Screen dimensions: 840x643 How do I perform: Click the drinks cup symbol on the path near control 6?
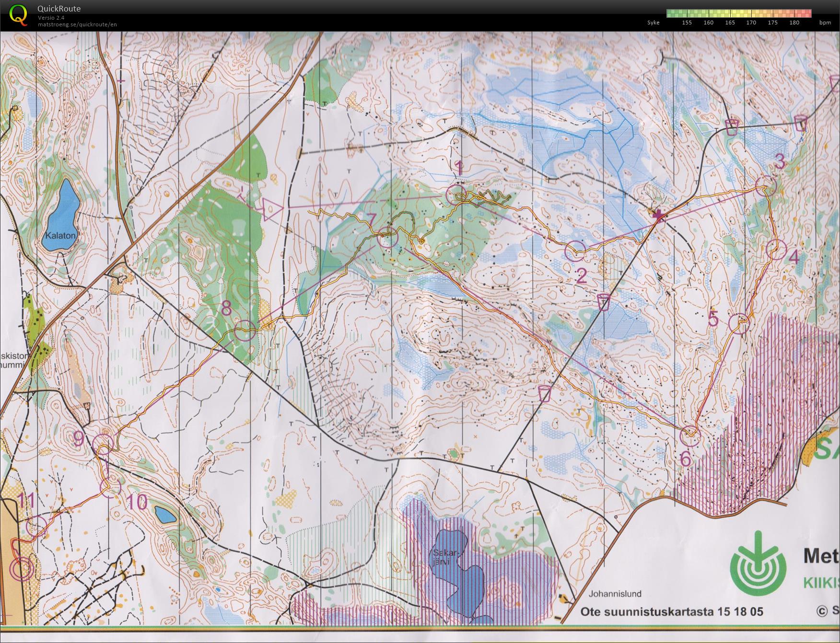pyautogui.click(x=545, y=393)
